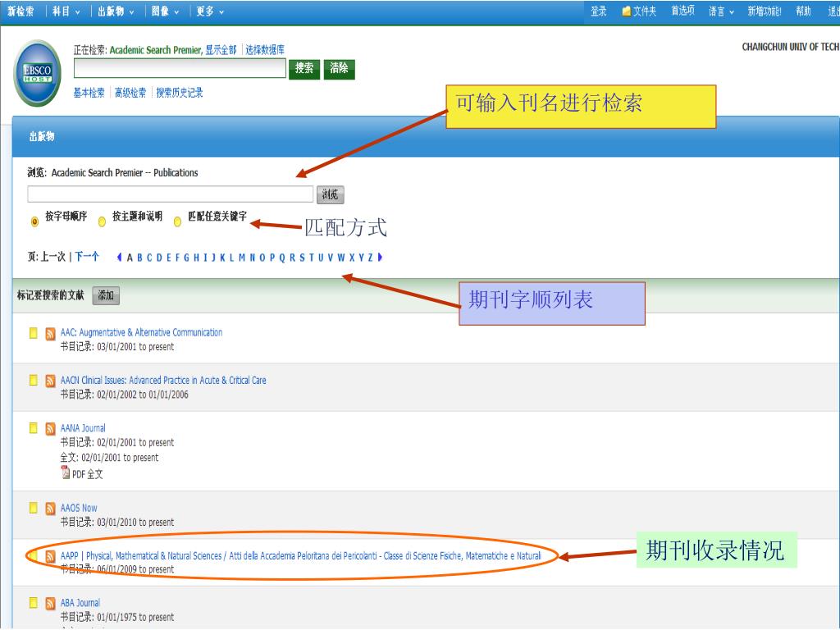Click the 文件夹 folder icon in top bar
The image size is (840, 630).
click(x=626, y=11)
